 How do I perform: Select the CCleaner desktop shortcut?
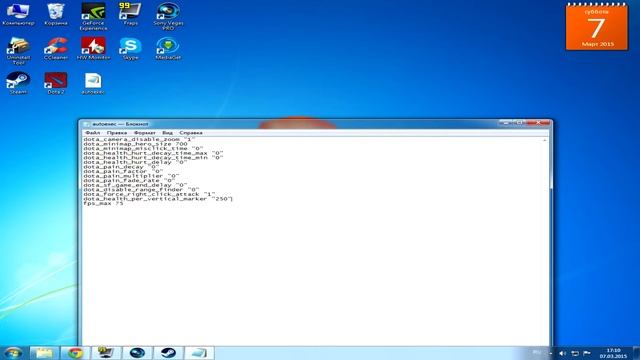56,49
